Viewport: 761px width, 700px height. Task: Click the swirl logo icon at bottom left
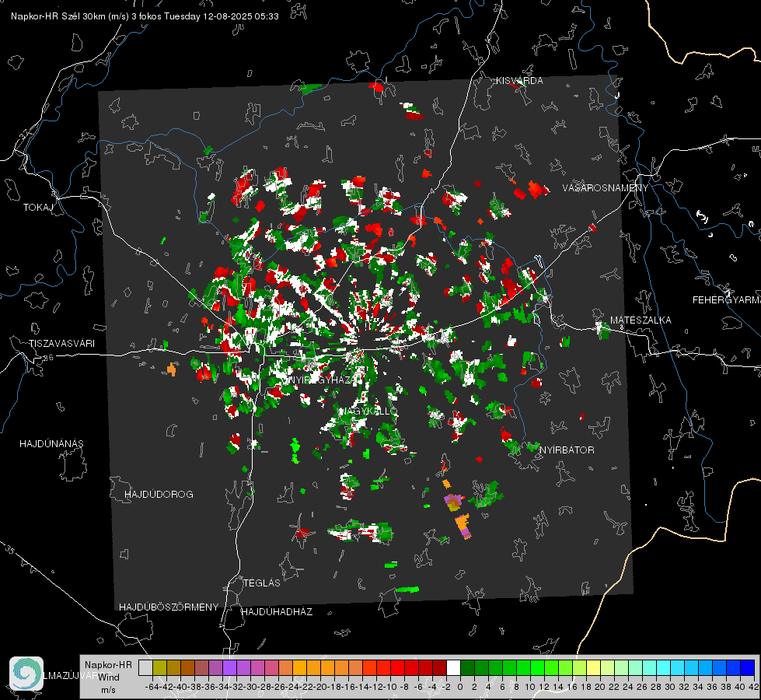point(26,674)
